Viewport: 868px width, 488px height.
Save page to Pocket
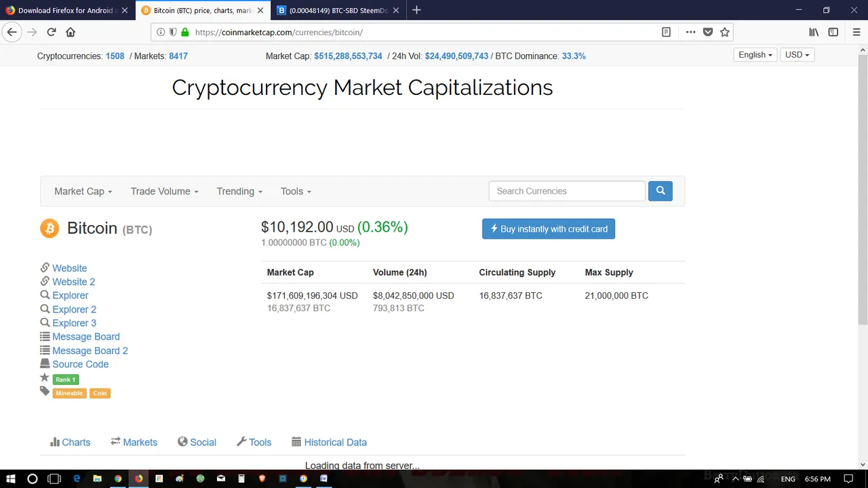coord(707,32)
